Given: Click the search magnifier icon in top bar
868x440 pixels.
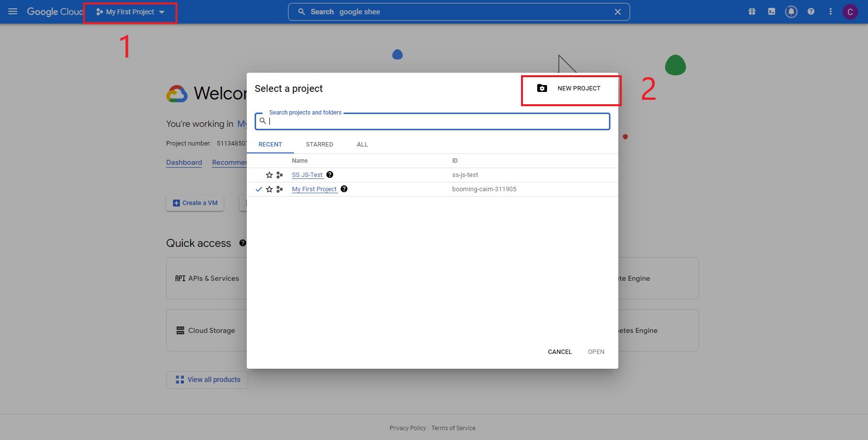Looking at the screenshot, I should click(301, 12).
